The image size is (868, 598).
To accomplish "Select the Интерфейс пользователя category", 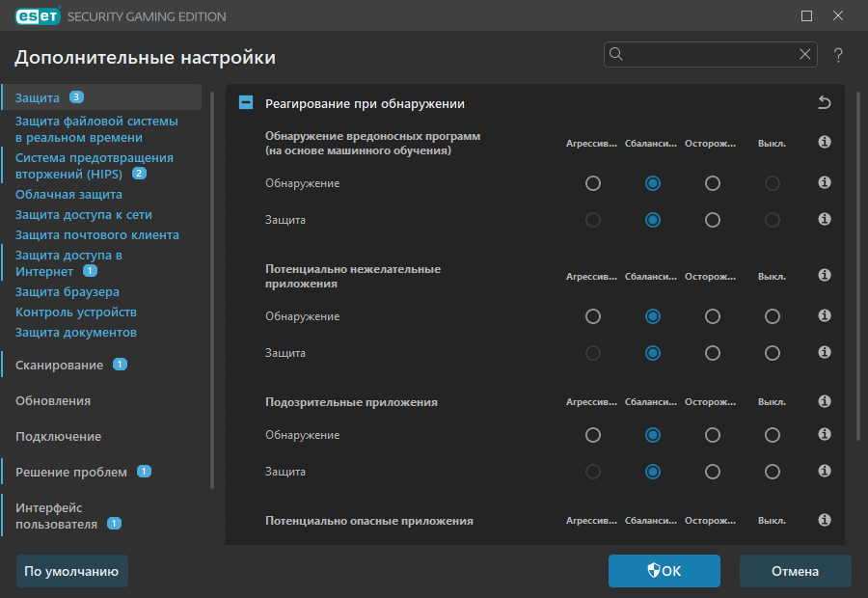I will coord(56,515).
